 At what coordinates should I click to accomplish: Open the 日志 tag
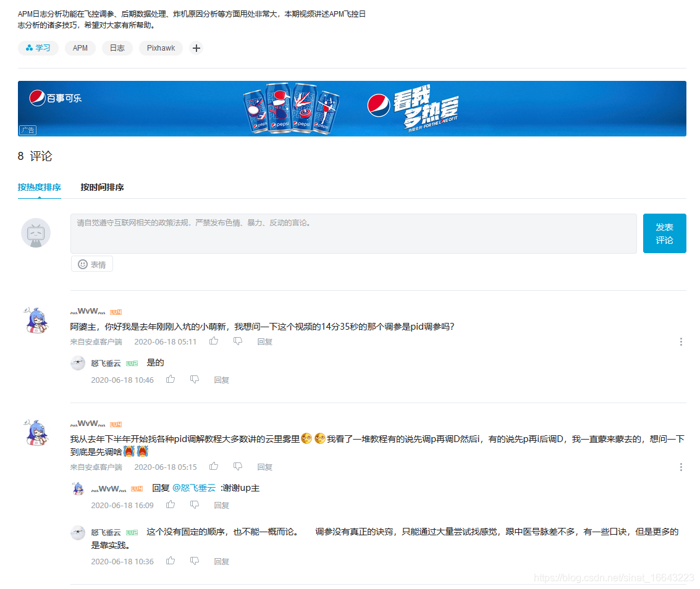pyautogui.click(x=117, y=48)
